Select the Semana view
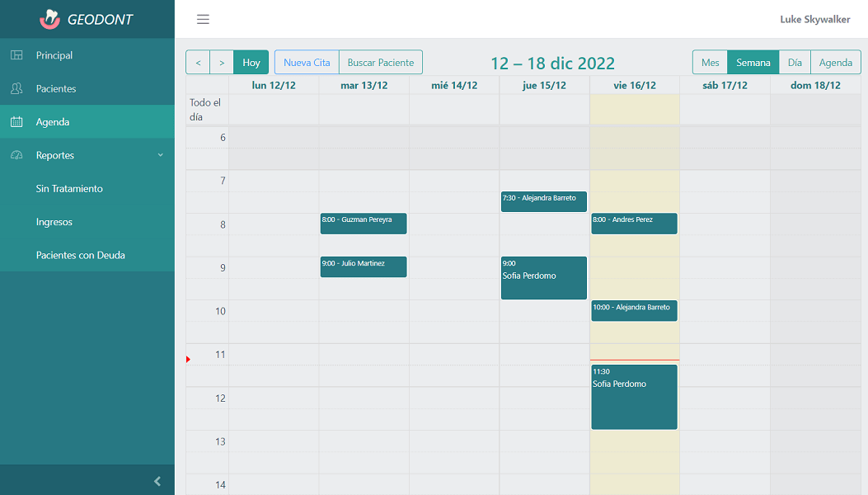The image size is (868, 495). coord(753,63)
